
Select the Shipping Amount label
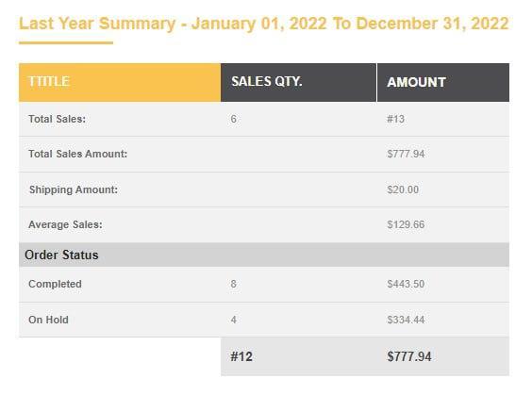74,189
